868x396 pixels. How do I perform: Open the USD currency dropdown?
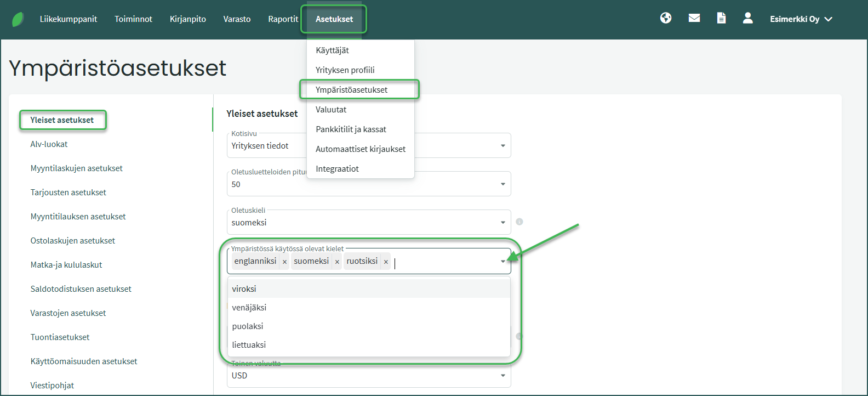click(368, 376)
